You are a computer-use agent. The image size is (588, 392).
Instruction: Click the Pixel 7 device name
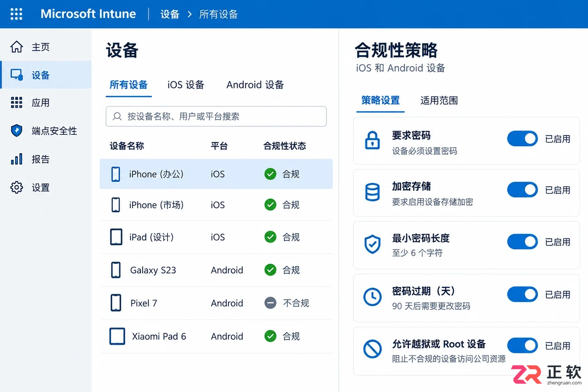click(144, 303)
